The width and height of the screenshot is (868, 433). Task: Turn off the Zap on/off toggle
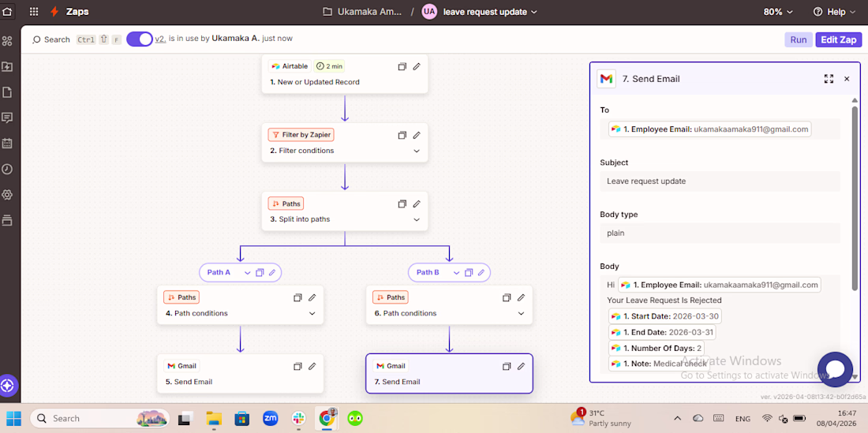140,39
